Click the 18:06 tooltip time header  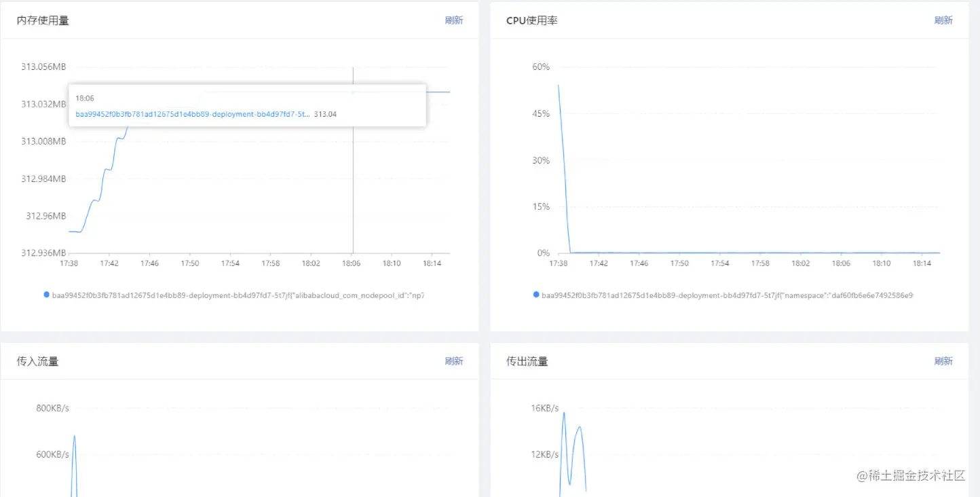[84, 98]
